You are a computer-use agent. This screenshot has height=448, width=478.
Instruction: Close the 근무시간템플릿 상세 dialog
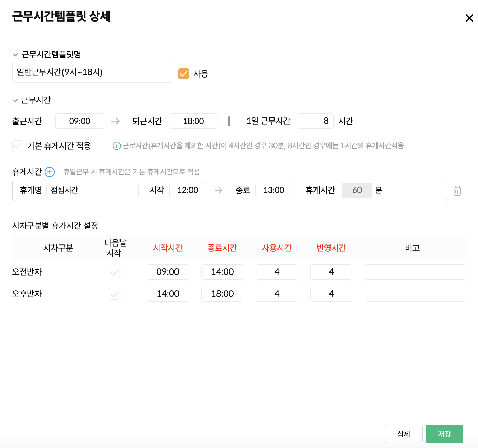pos(469,18)
